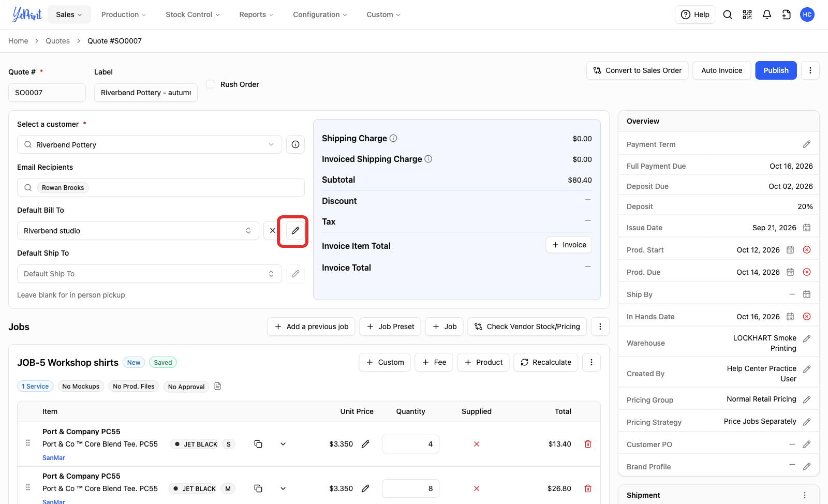The image size is (828, 504).
Task: Clear the In Hands Date
Action: coord(807,317)
